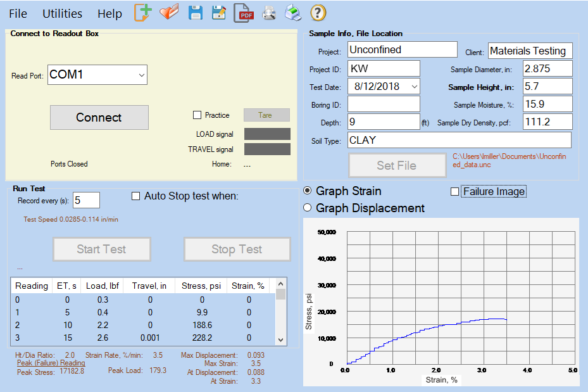Click the LOAD signal indicator bar
The width and height of the screenshot is (588, 392).
[x=267, y=134]
